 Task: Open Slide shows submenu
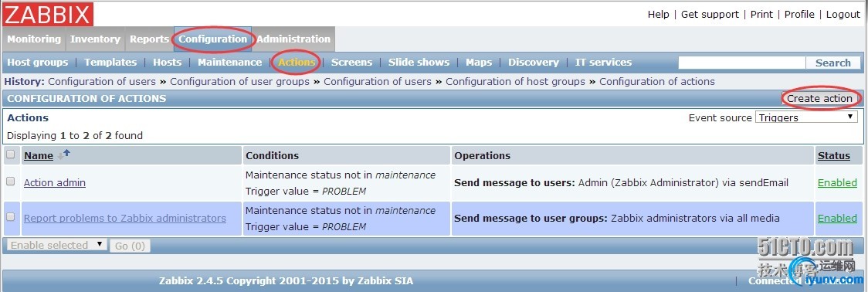click(x=419, y=62)
